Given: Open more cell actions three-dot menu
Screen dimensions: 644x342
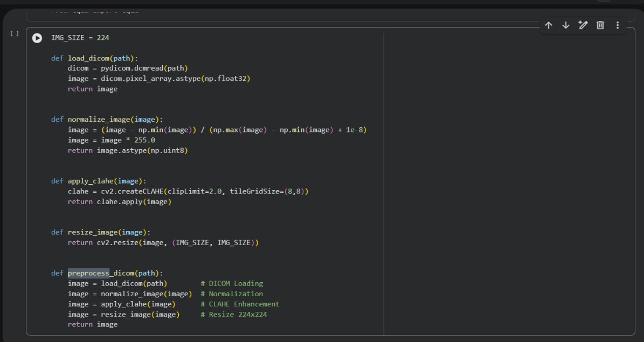Looking at the screenshot, I should tap(617, 25).
